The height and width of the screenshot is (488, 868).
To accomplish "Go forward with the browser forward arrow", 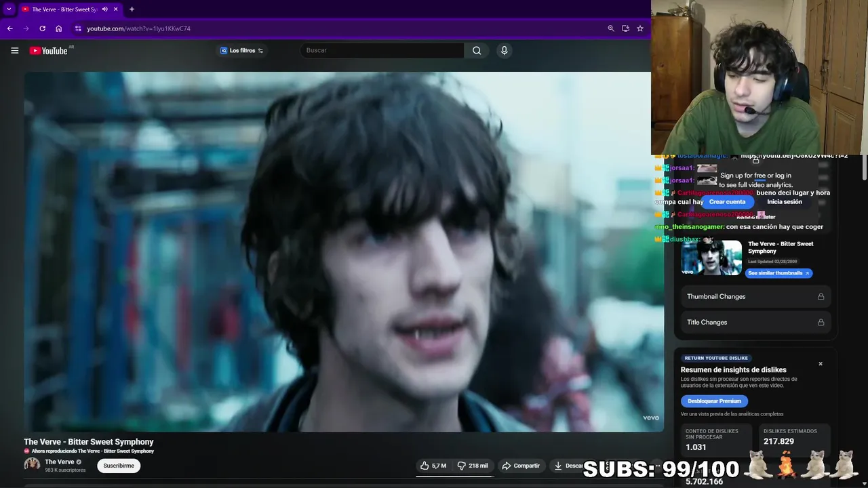I will (x=26, y=28).
